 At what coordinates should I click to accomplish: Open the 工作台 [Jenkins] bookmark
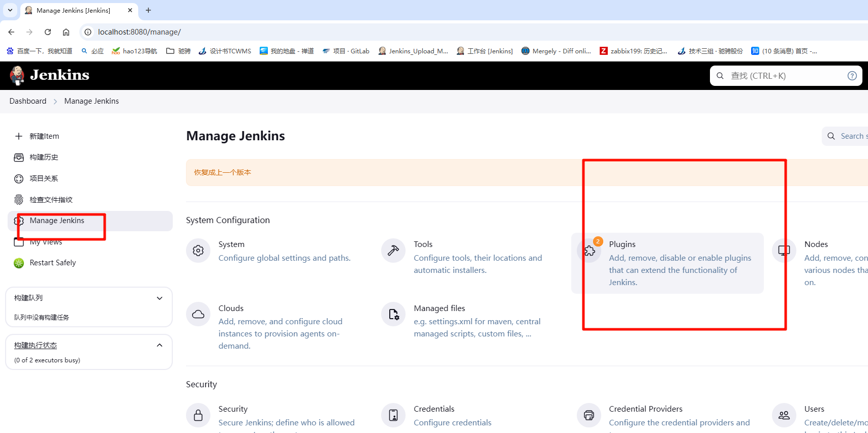485,51
